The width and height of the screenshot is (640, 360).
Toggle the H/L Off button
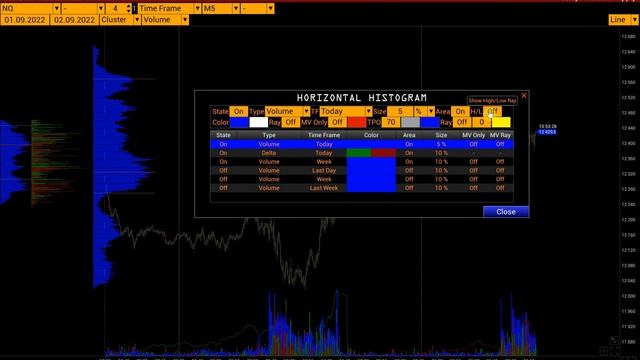(x=493, y=111)
